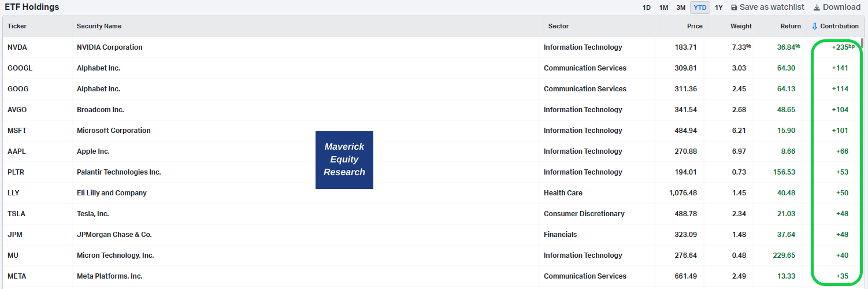Click Microsoft Corporation security name
868x289 pixels.
pos(114,131)
